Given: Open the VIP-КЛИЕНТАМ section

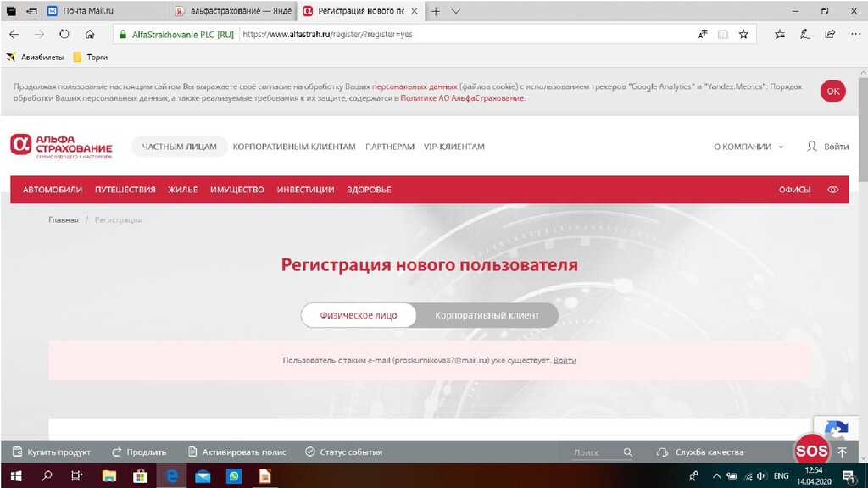Looking at the screenshot, I should coord(454,147).
